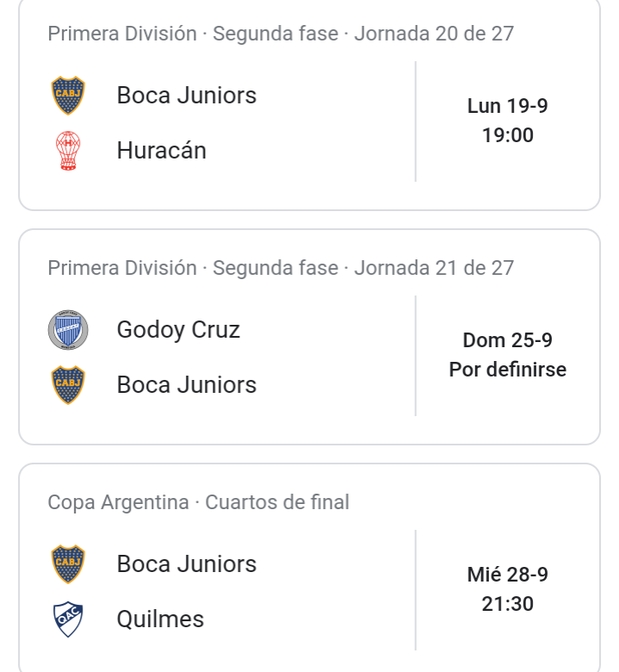The image size is (619, 672).
Task: Click Boca Juniors crest in Jornada 21 card
Action: pyautogui.click(x=68, y=385)
